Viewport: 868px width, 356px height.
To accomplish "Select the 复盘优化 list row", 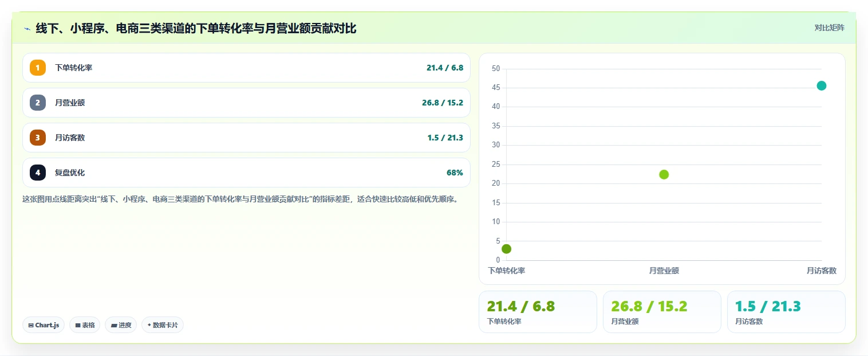I will [246, 173].
